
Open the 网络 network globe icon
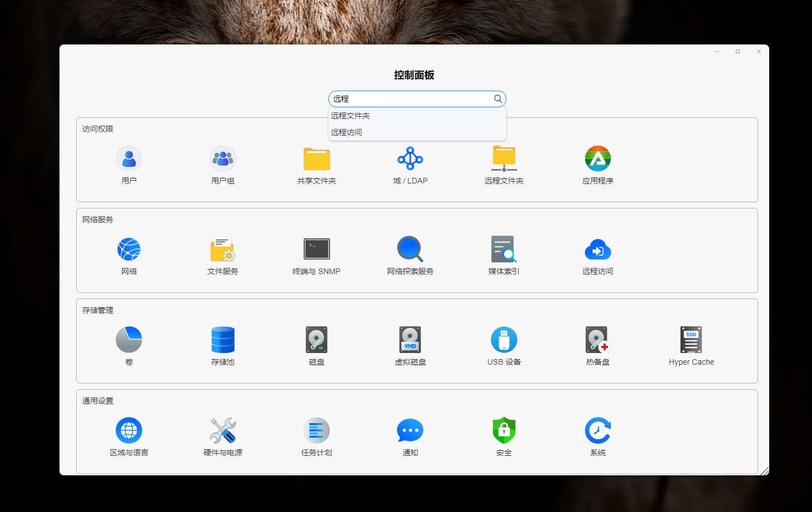129,249
